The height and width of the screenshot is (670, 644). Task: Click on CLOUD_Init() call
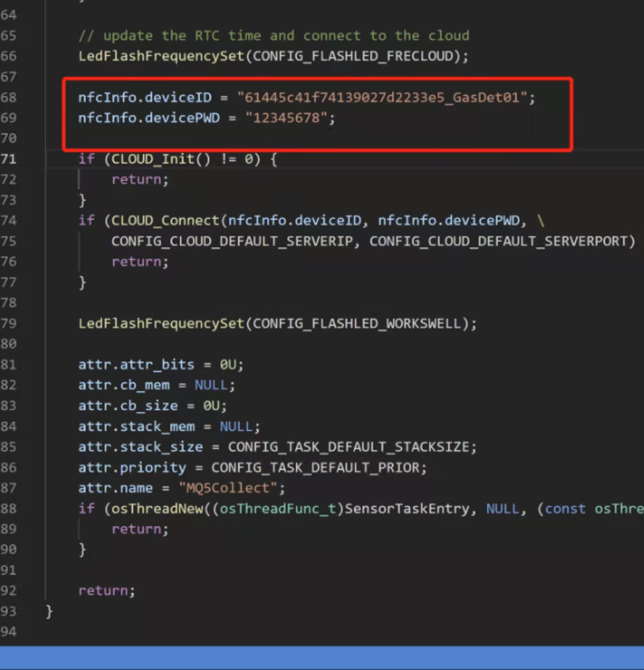161,159
